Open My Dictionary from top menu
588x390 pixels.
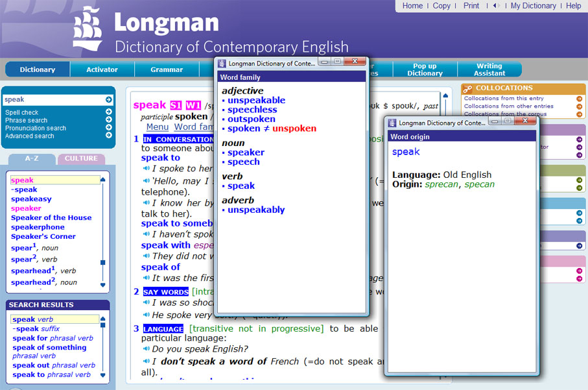(533, 6)
